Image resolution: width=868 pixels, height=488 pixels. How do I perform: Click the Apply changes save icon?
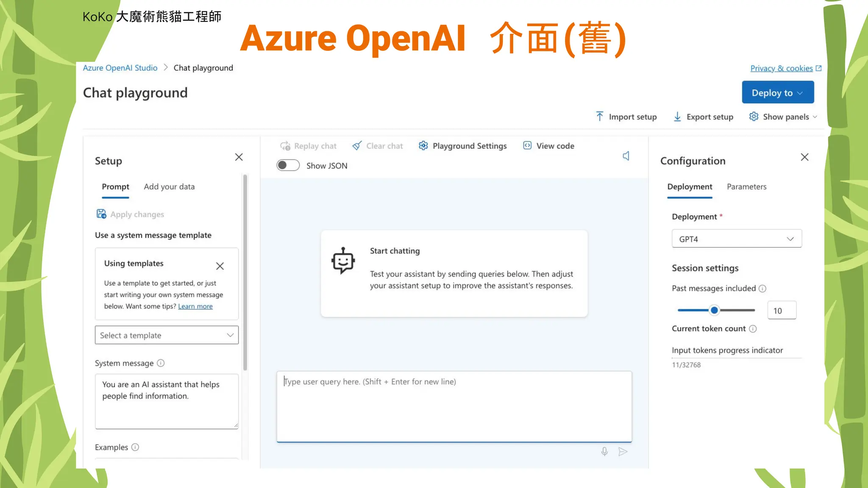click(101, 214)
